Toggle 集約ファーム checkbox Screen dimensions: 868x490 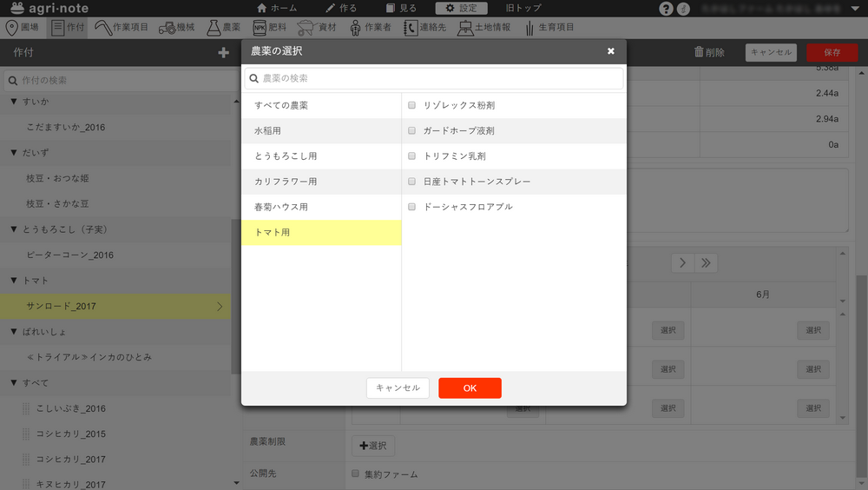pos(355,473)
